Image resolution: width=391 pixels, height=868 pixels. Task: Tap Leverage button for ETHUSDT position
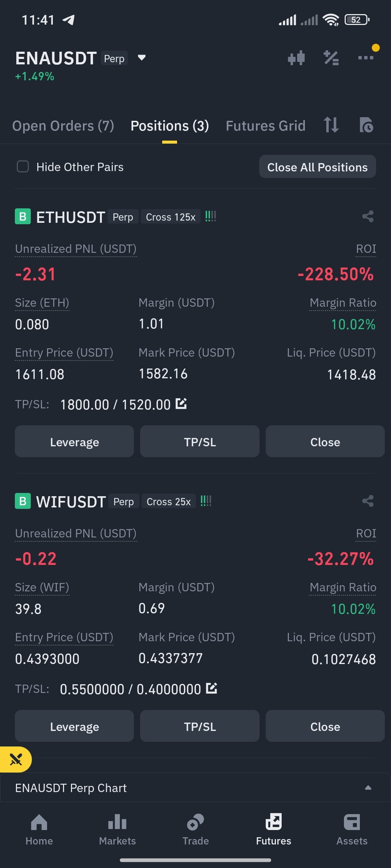[x=74, y=442]
